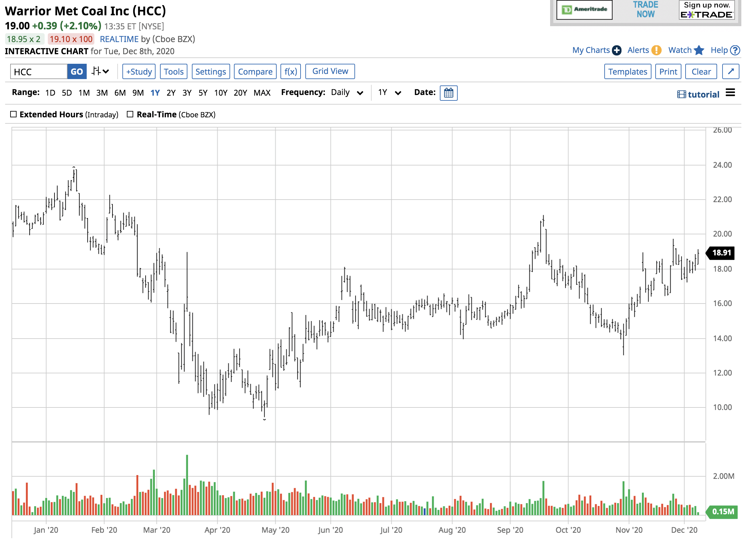This screenshot has width=756, height=542.
Task: Click the f(x) button
Action: (291, 72)
